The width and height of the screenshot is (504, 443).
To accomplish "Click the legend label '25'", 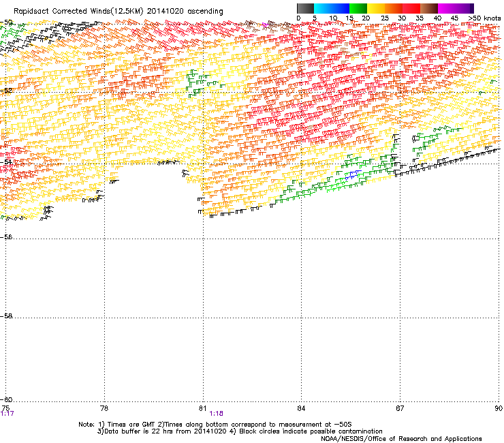I will tap(385, 18).
